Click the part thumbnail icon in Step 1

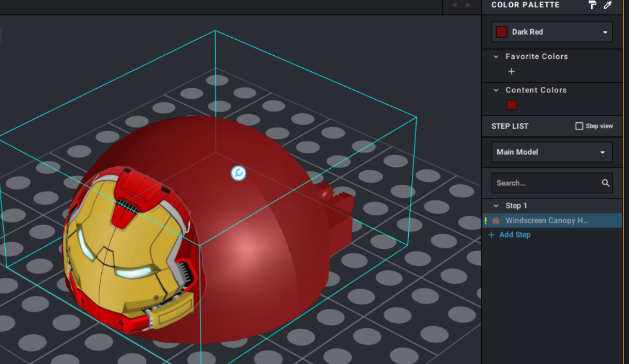tap(496, 220)
